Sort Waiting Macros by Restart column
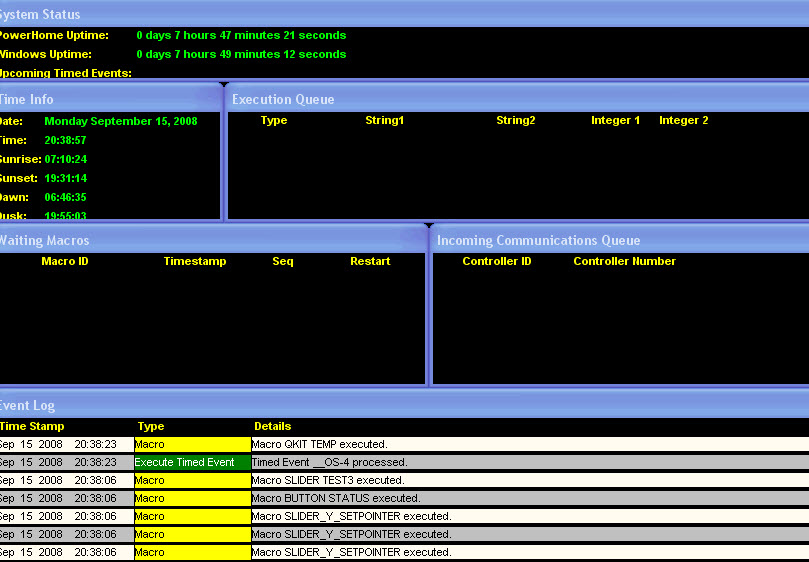Image resolution: width=809 pixels, height=562 pixels. coord(370,261)
